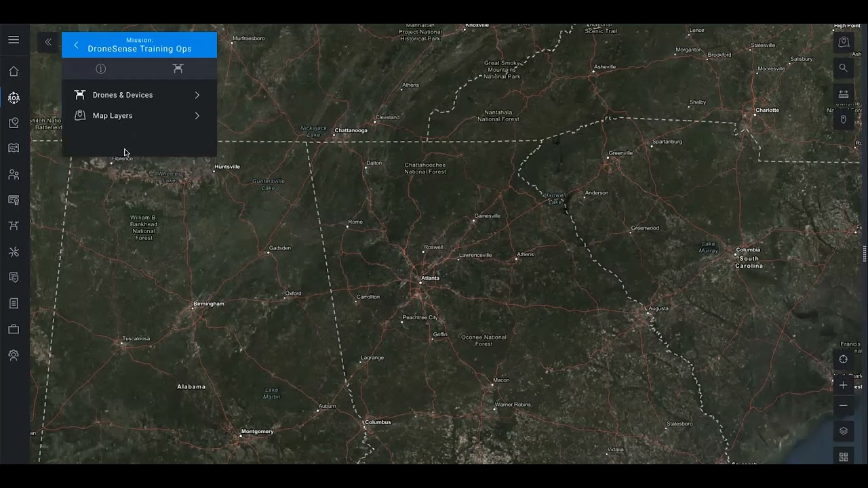Click the Warner Robins city label
868x488 pixels.
coord(513,405)
